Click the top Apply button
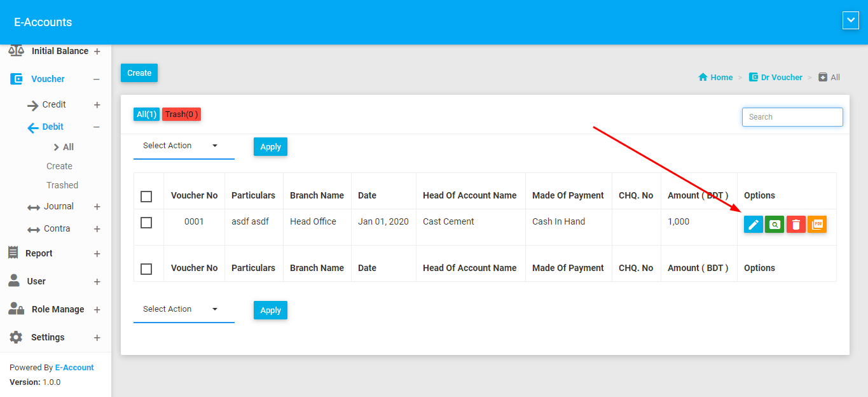868x397 pixels. tap(270, 147)
